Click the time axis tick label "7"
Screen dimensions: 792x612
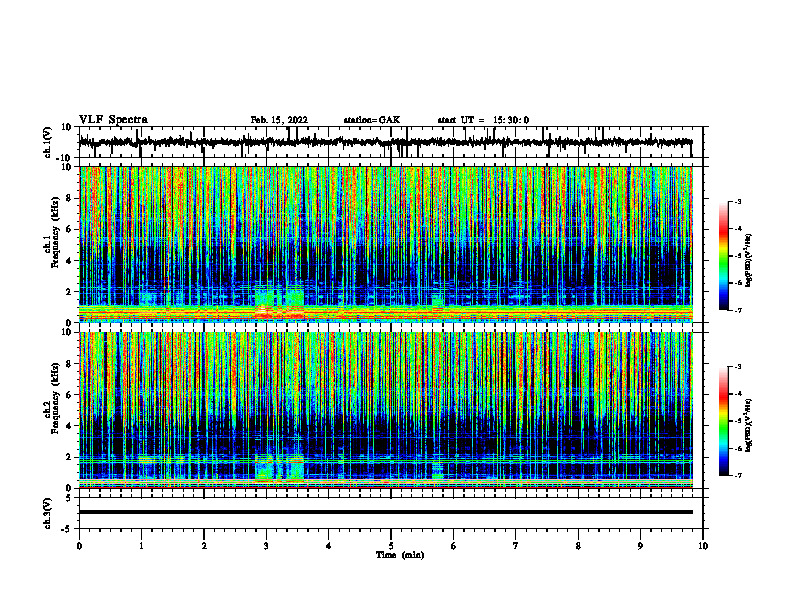tap(516, 546)
